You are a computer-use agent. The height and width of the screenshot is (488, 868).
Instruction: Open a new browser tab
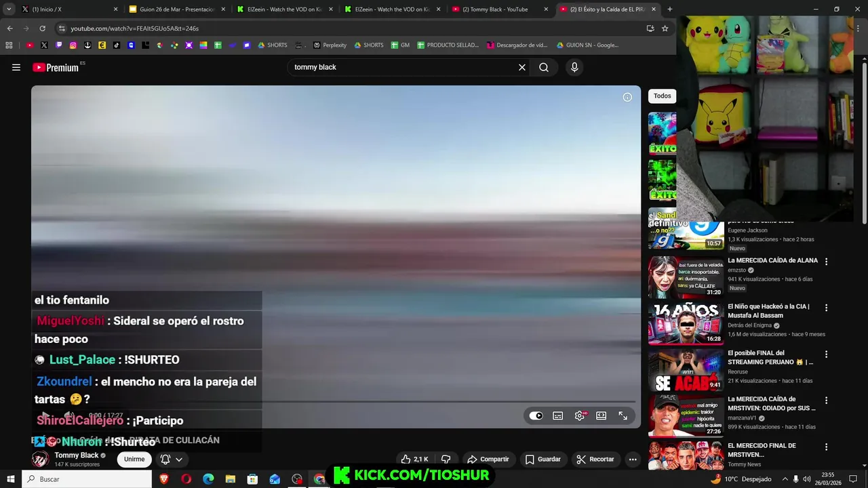point(670,9)
